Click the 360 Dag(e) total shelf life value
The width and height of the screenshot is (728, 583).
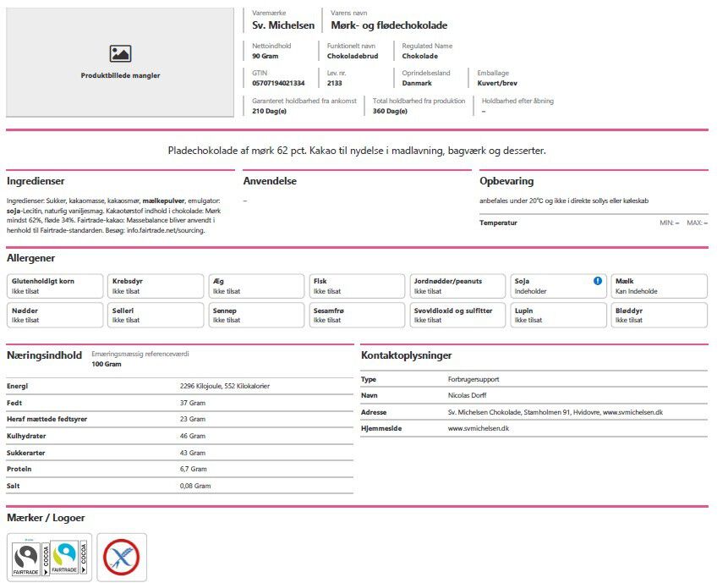pyautogui.click(x=390, y=111)
